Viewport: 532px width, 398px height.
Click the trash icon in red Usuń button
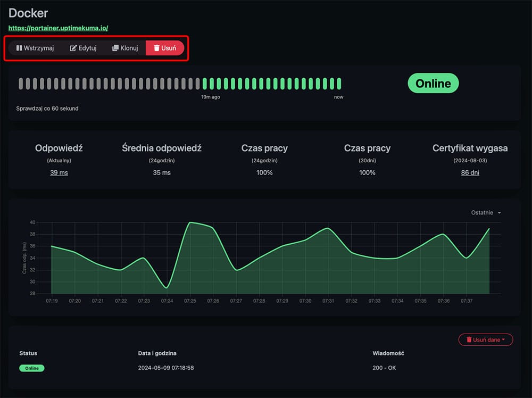156,48
